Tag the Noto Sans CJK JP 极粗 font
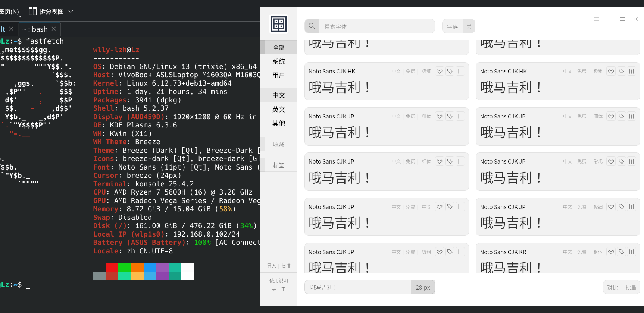Viewport: 644px width, 313px height. tap(450, 252)
